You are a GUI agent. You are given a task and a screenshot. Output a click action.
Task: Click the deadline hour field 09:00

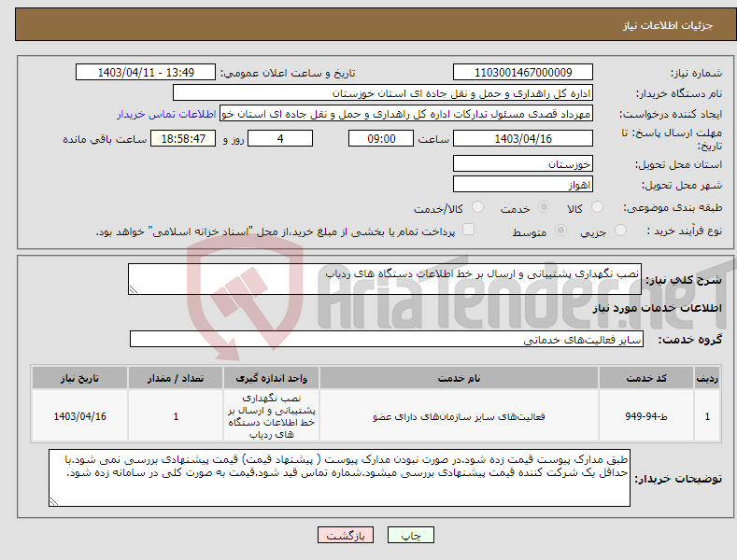tap(381, 138)
